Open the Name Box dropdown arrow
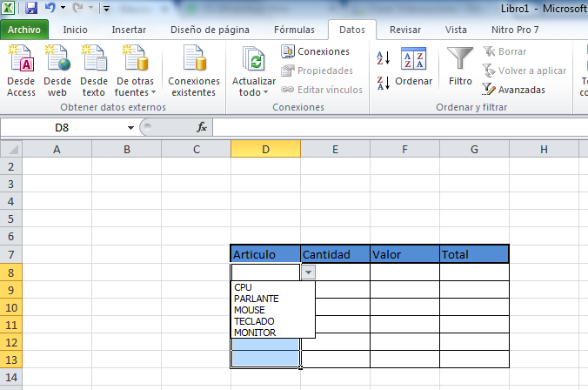 pyautogui.click(x=130, y=128)
